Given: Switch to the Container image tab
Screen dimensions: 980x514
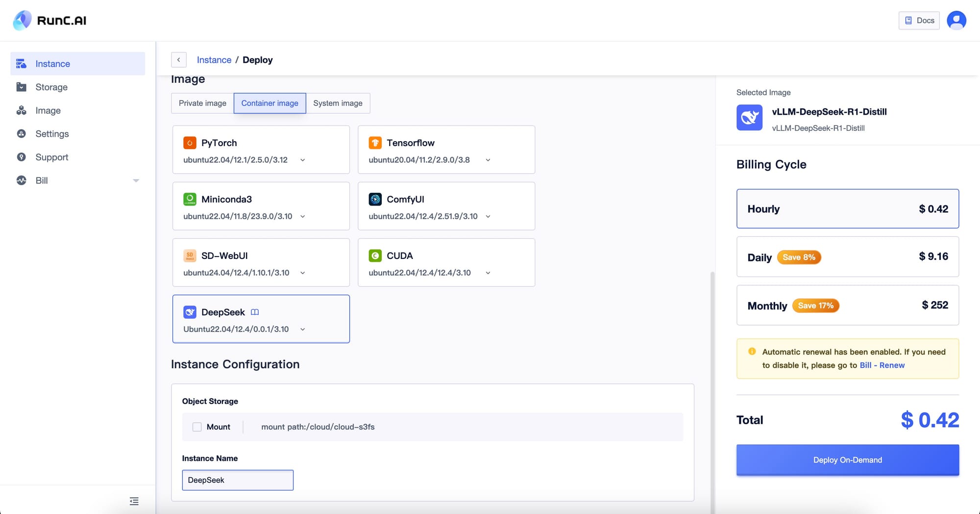Looking at the screenshot, I should click(269, 103).
